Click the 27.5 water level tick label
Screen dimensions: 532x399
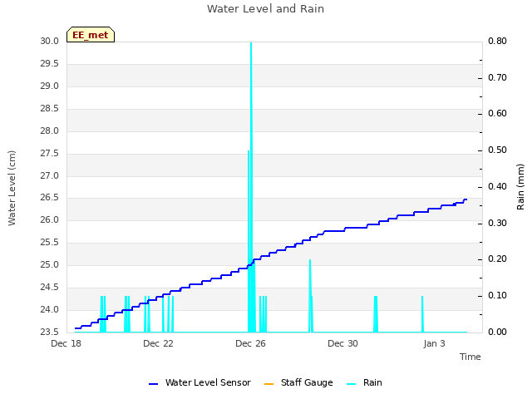click(x=50, y=153)
